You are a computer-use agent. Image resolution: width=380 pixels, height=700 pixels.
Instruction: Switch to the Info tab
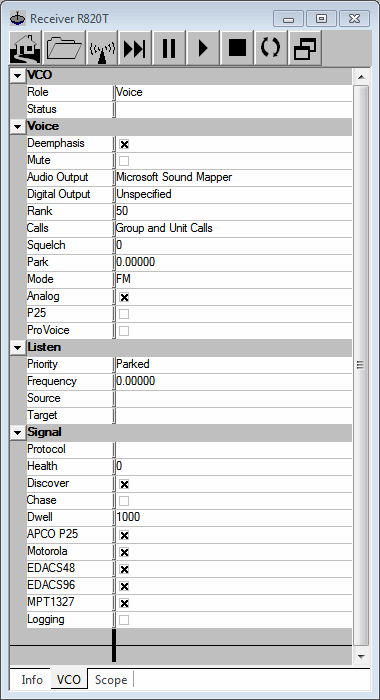pyautogui.click(x=32, y=679)
